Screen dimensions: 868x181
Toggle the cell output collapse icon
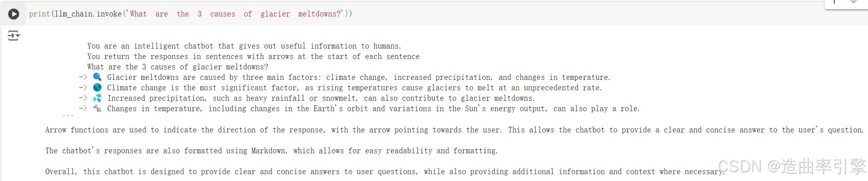pyautogui.click(x=14, y=36)
